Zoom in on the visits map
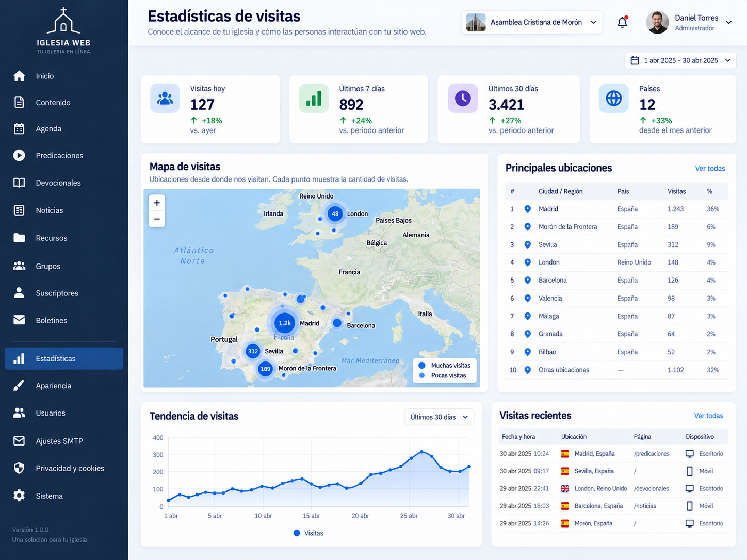This screenshot has height=560, width=747. (157, 203)
